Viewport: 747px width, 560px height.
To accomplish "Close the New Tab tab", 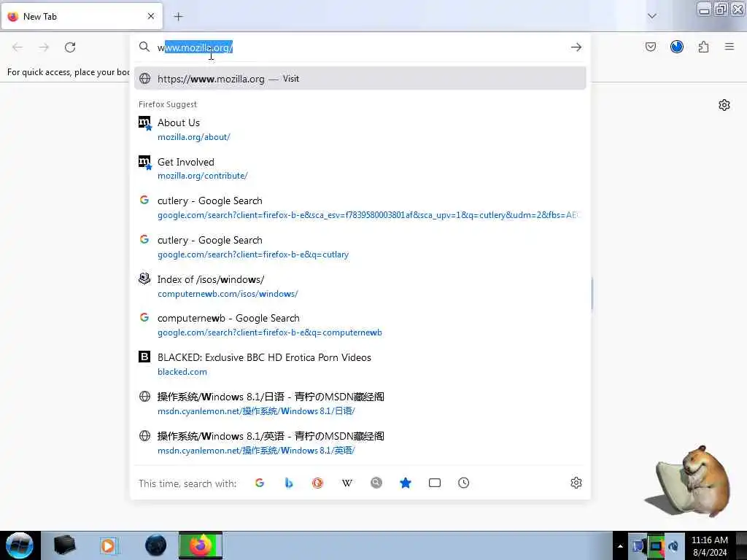I will tap(151, 16).
